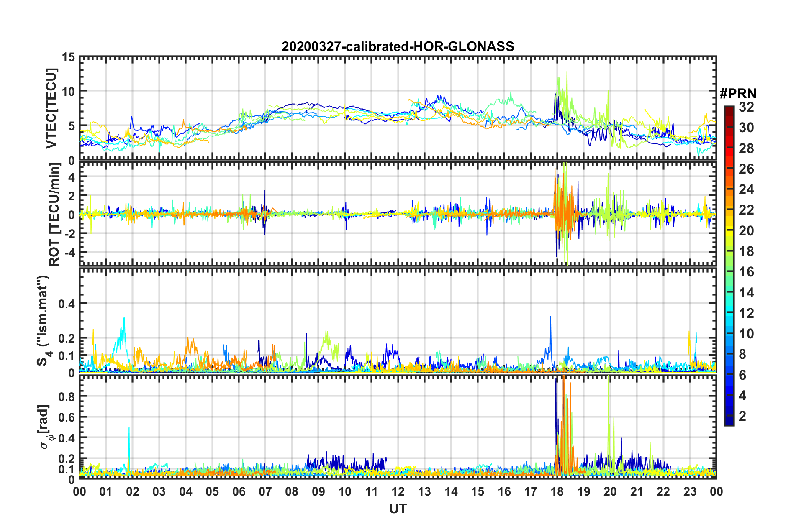Click x-axis tick label 12
Screen dimensions: 796x532
pos(398,491)
